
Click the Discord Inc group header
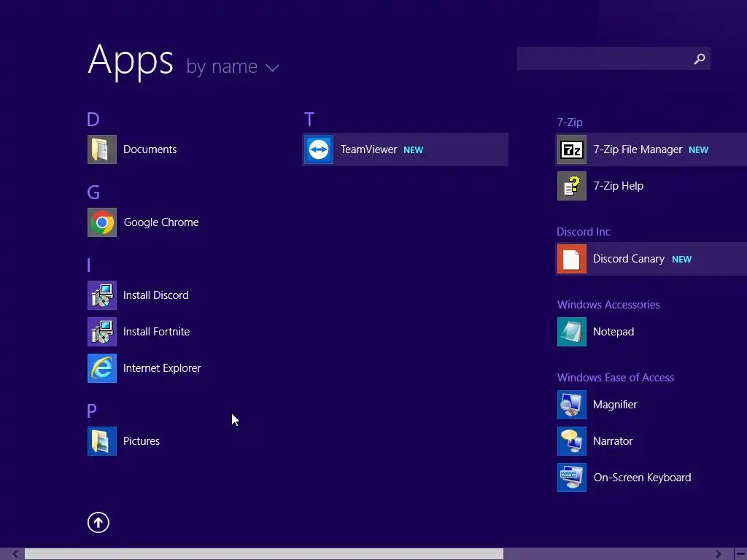pyautogui.click(x=584, y=232)
